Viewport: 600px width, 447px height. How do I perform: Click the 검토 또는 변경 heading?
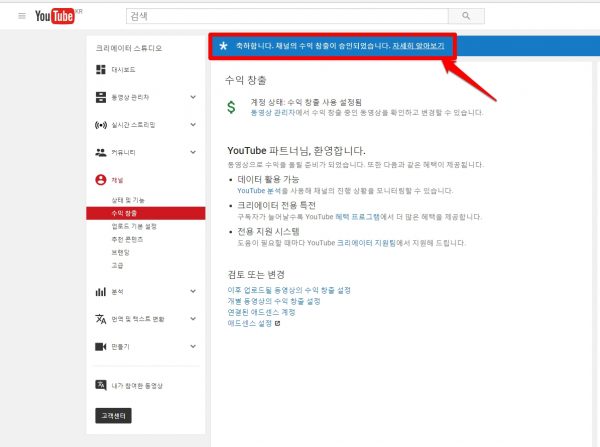click(x=256, y=274)
